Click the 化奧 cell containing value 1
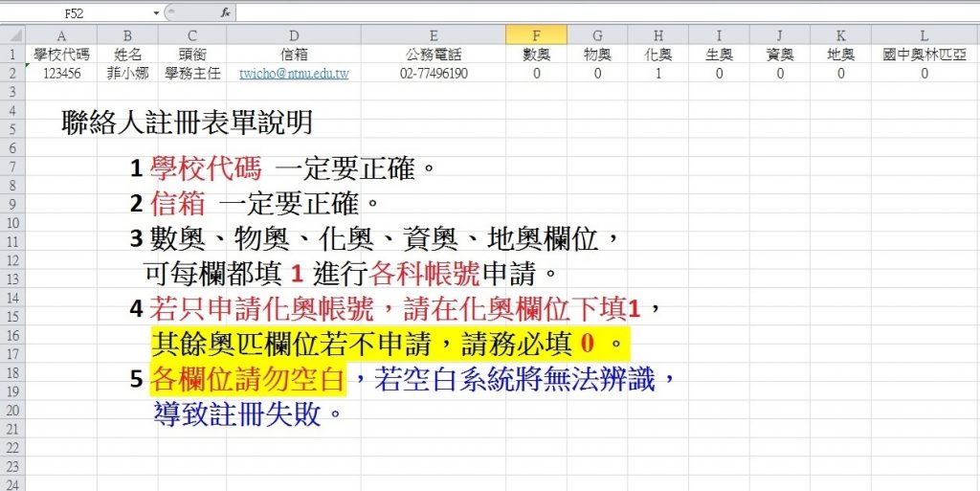980x491 pixels. [658, 73]
